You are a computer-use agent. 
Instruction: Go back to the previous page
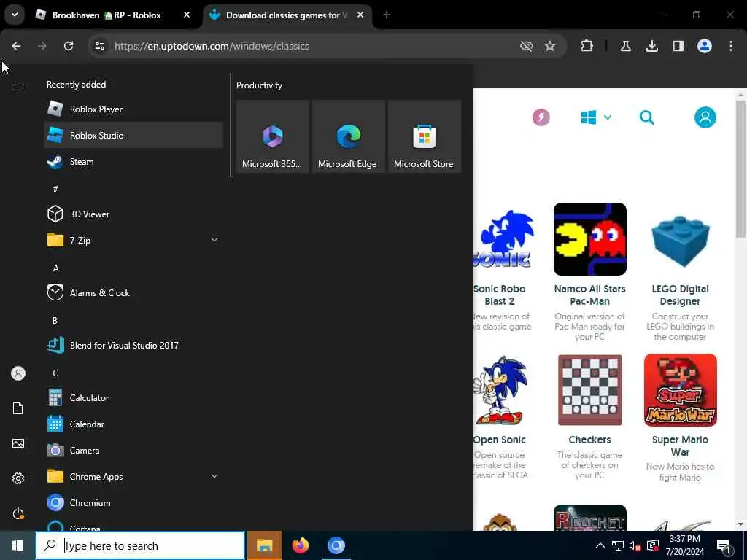[x=16, y=46]
